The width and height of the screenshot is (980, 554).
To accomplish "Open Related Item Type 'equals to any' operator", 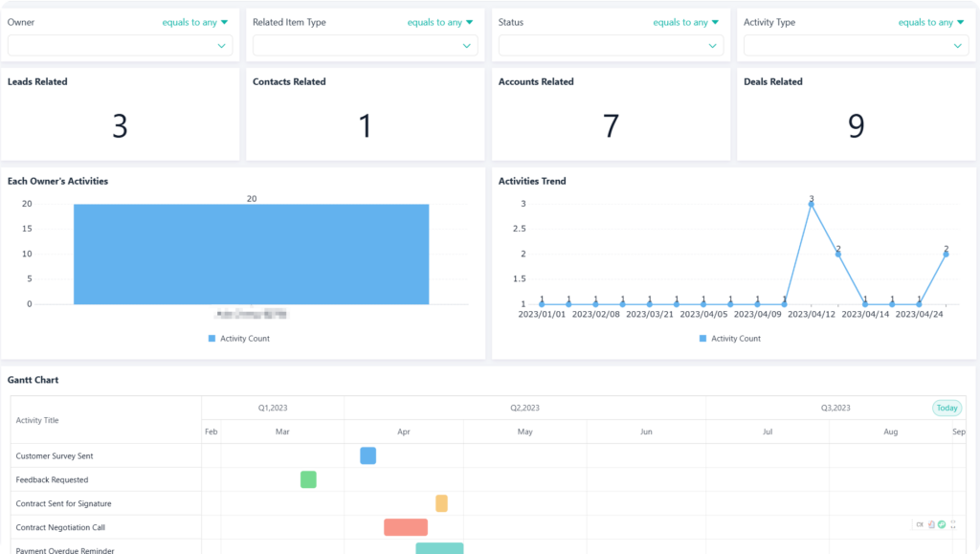I will point(441,22).
